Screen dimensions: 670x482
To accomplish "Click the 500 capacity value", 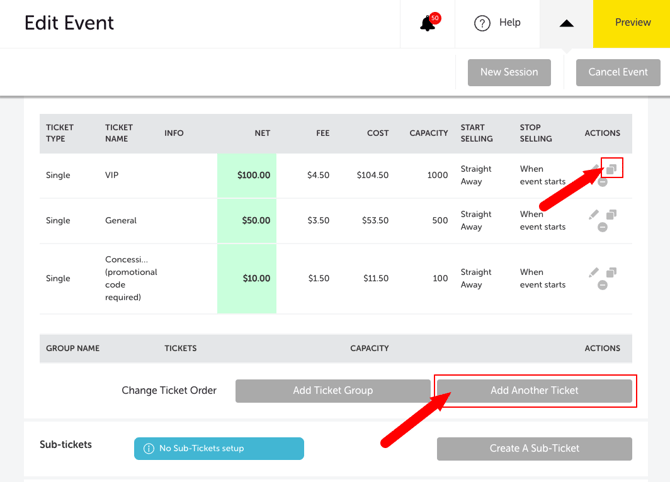I will click(x=440, y=220).
